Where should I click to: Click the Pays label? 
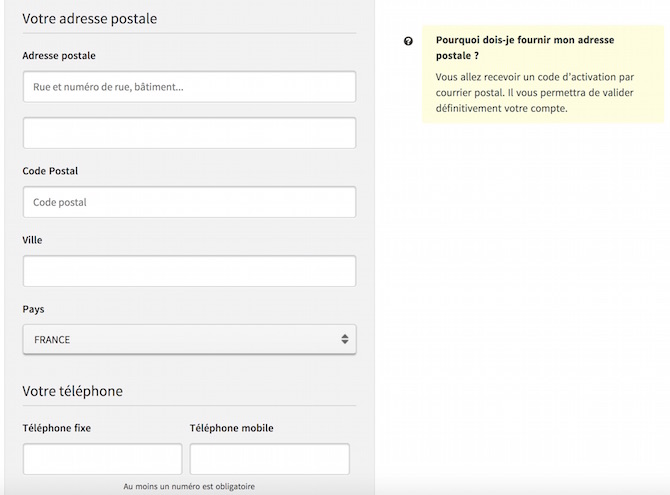(x=33, y=309)
